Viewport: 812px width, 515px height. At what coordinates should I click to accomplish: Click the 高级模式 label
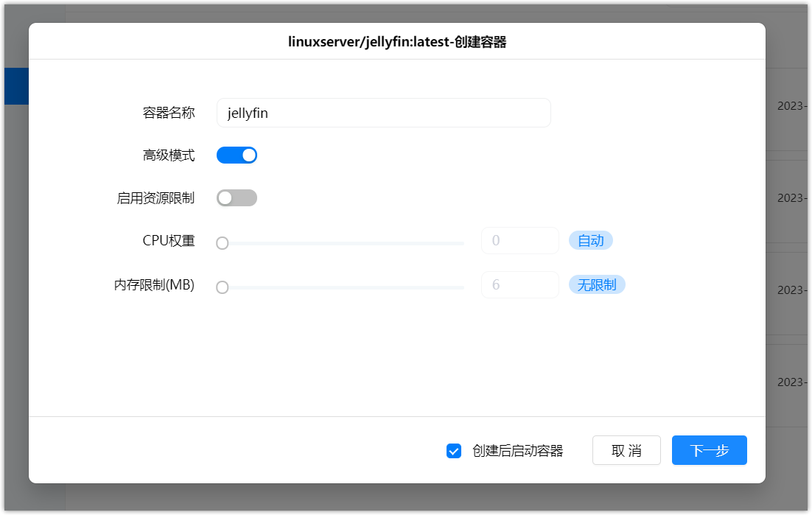(x=169, y=155)
